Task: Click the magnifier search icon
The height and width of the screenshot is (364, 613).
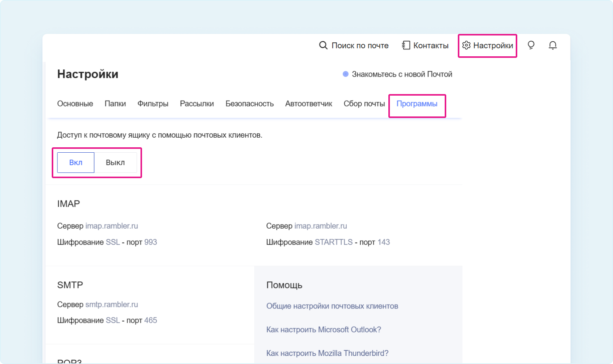Action: coord(323,45)
